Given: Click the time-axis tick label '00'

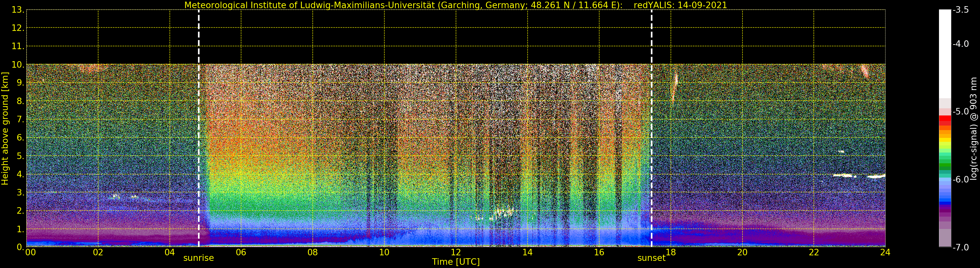Looking at the screenshot, I should pos(30,252).
